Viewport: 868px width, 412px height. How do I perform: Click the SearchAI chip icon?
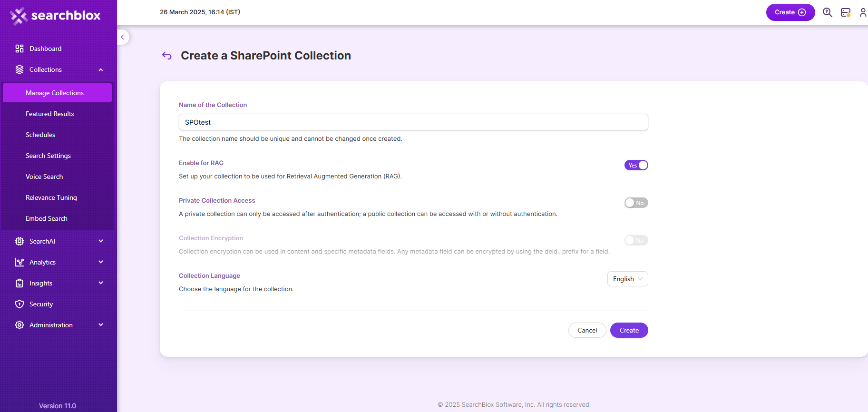click(x=20, y=241)
